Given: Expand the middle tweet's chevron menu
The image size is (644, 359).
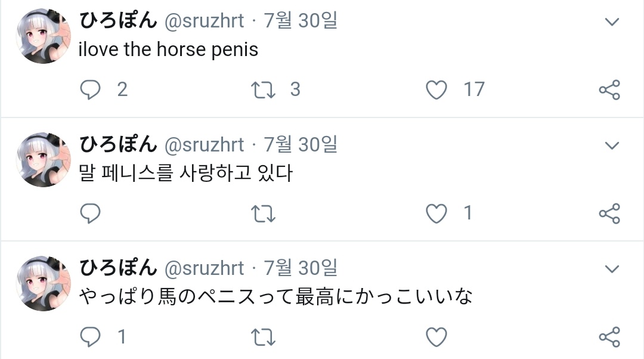Looking at the screenshot, I should 612,146.
